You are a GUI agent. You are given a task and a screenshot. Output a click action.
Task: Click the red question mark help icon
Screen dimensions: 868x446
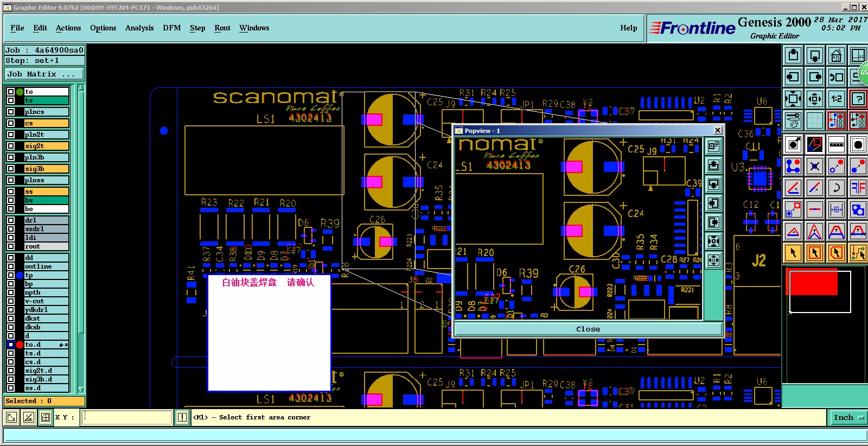858,99
